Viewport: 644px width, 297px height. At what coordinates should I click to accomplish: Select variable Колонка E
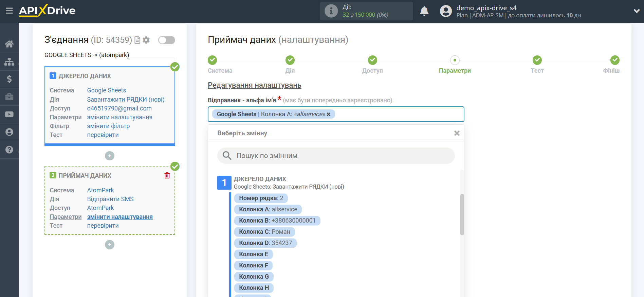click(253, 254)
